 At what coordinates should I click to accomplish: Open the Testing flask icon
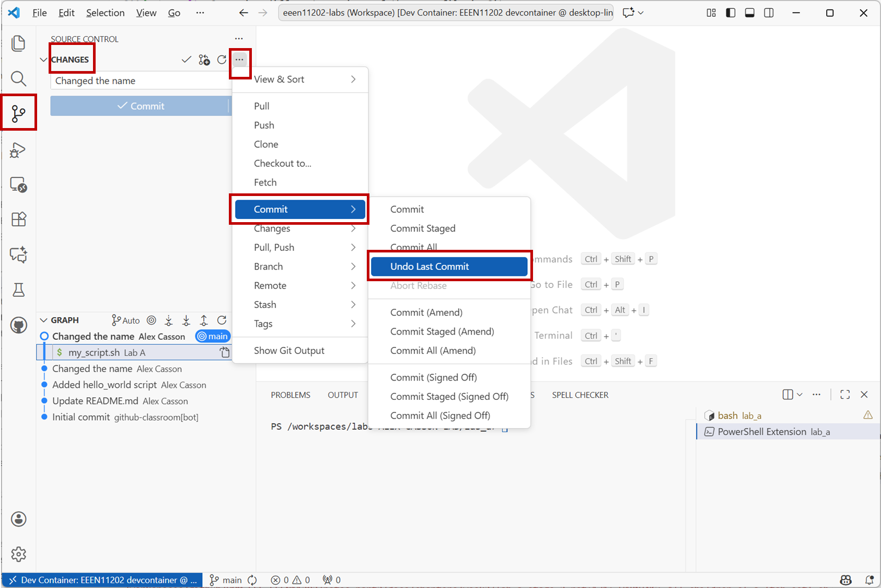click(x=18, y=290)
